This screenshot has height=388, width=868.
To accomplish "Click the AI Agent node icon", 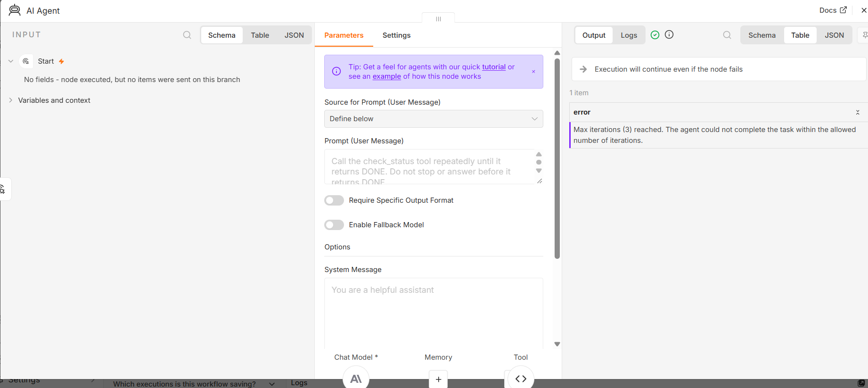I will point(15,10).
